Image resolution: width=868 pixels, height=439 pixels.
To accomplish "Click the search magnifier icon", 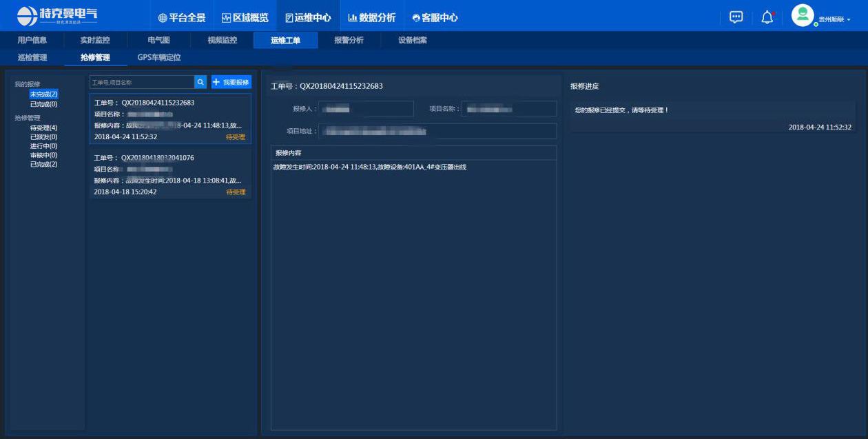I will point(200,82).
